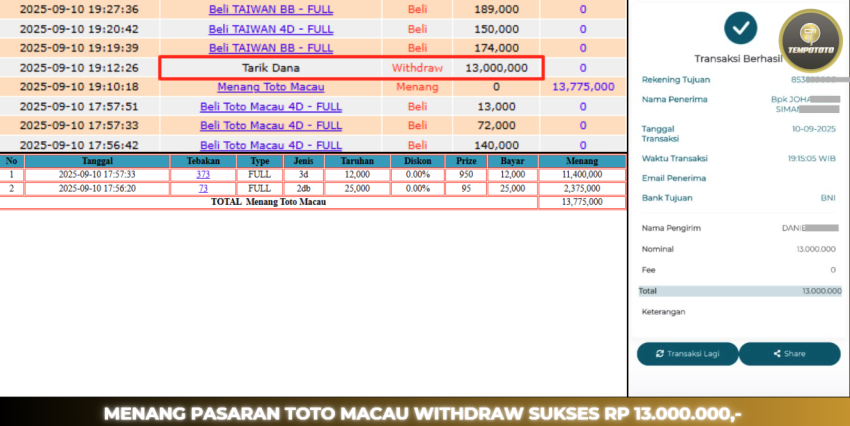Click the TEMPOTOTO logo badge

pyautogui.click(x=810, y=41)
